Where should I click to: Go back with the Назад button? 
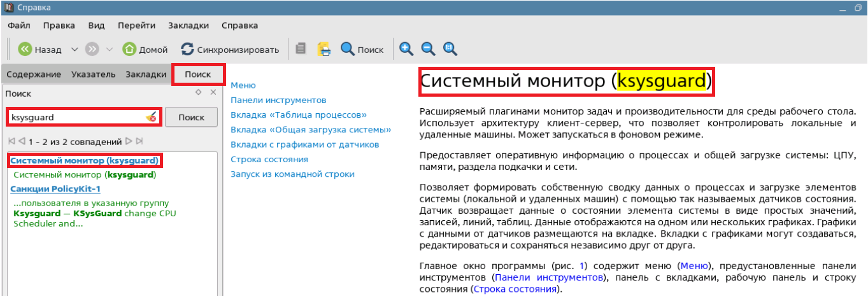click(39, 49)
